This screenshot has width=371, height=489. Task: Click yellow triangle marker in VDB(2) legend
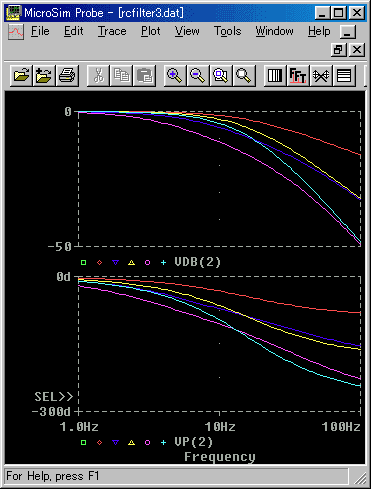[x=132, y=263]
